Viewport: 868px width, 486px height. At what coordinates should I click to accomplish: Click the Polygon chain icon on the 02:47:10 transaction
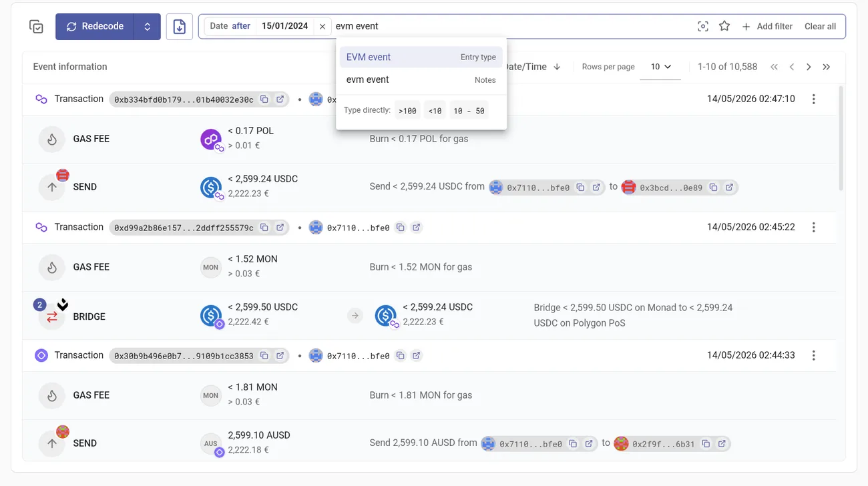(x=41, y=99)
